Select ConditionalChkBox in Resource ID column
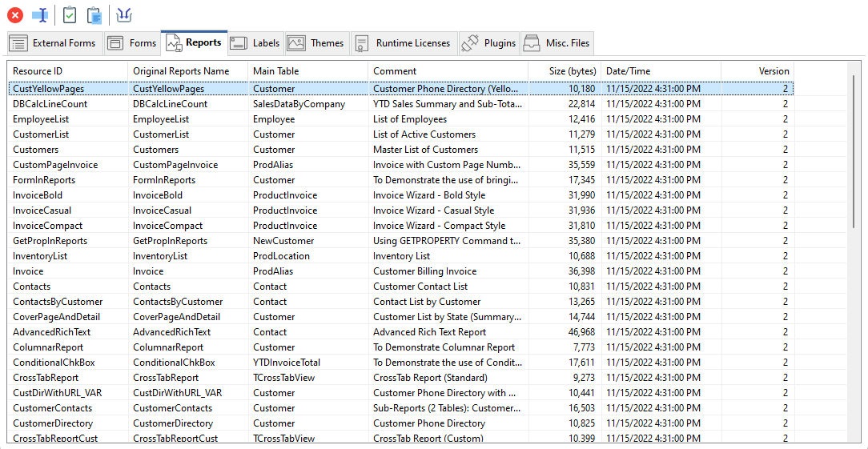This screenshot has width=868, height=449. (x=54, y=363)
